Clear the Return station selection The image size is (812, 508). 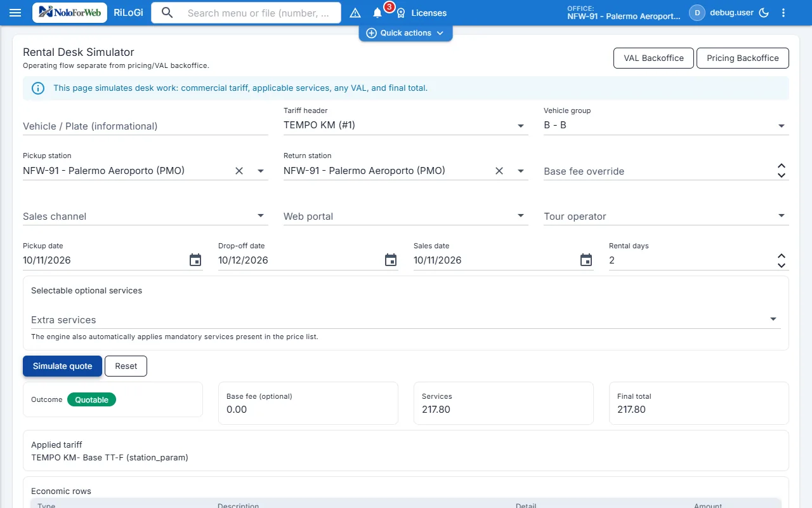[499, 171]
